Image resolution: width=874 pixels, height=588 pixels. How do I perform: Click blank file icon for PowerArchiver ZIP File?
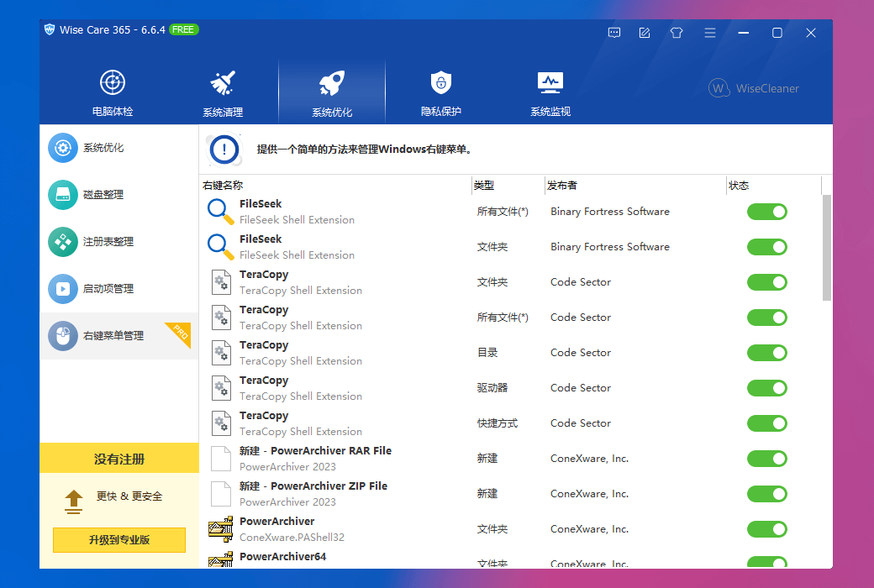click(x=221, y=494)
